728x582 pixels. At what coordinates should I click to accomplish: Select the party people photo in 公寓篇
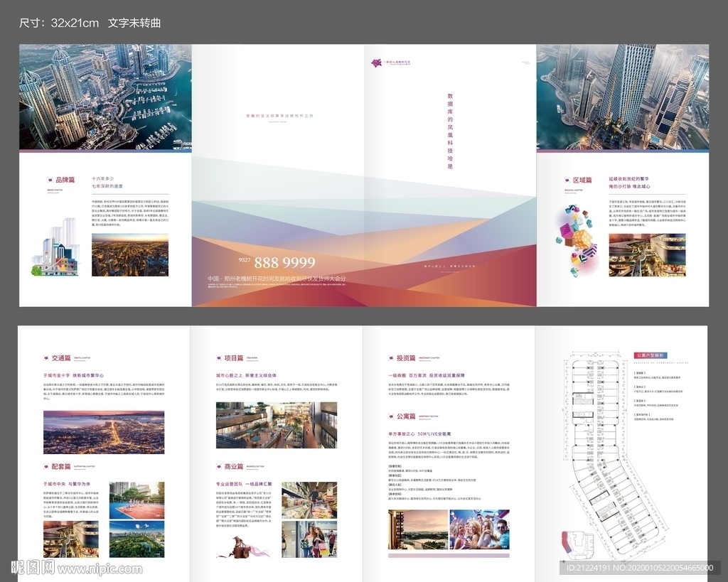pyautogui.click(x=480, y=529)
